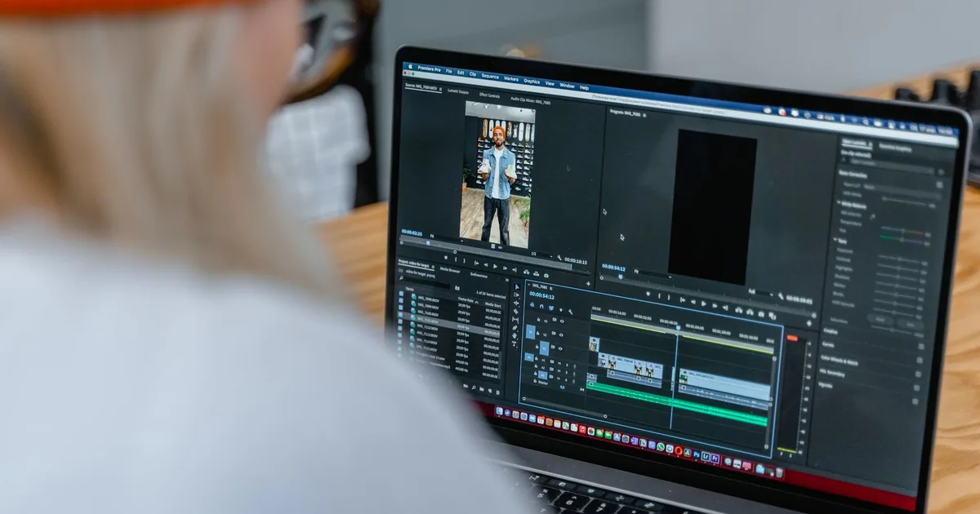980x514 pixels.
Task: Open Program monitor Full resolution dropdown
Action: 760,293
